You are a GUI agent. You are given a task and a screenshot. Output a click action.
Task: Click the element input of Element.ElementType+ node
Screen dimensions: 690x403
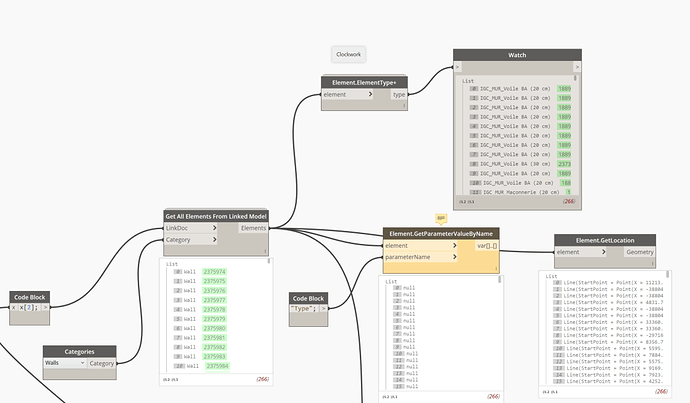click(348, 94)
